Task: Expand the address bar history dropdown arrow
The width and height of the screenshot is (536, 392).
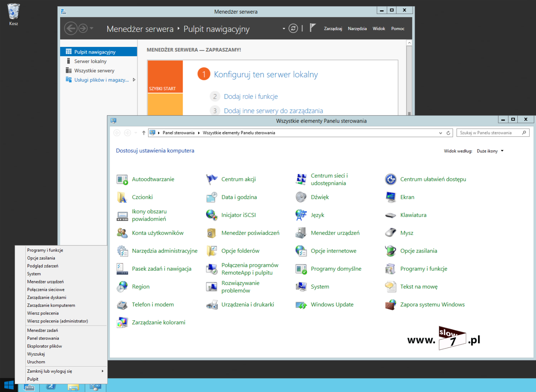Action: tap(441, 133)
